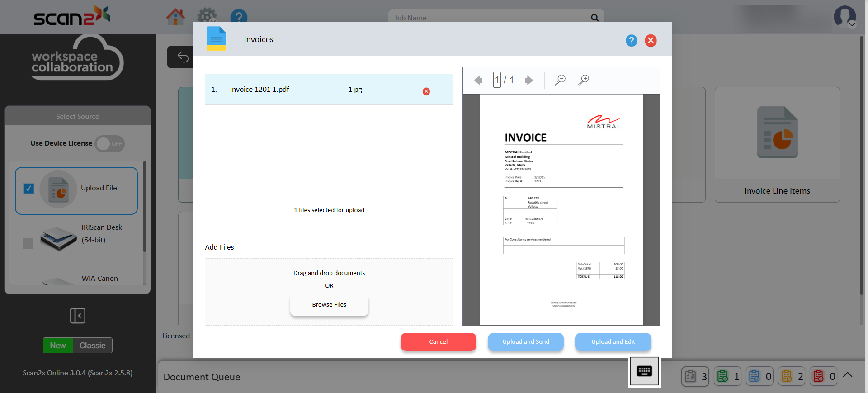Viewport: 868px width, 393px height.
Task: Go to previous preview page arrow
Action: (x=478, y=80)
